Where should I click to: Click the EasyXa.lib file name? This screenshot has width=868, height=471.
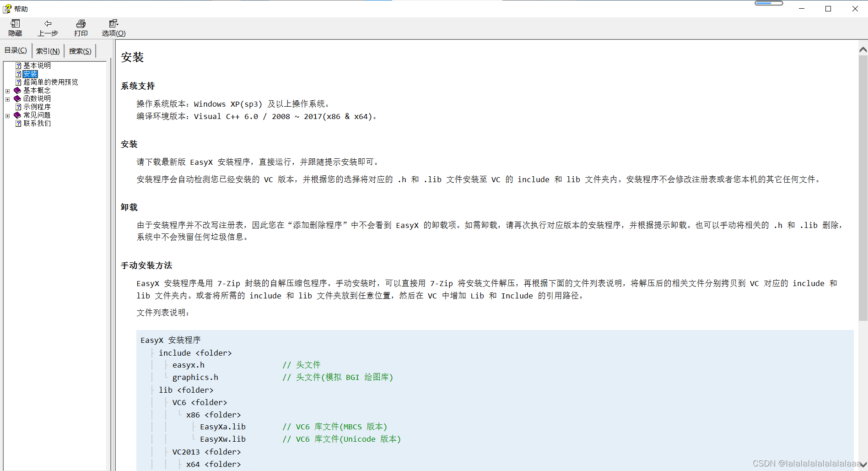click(223, 427)
